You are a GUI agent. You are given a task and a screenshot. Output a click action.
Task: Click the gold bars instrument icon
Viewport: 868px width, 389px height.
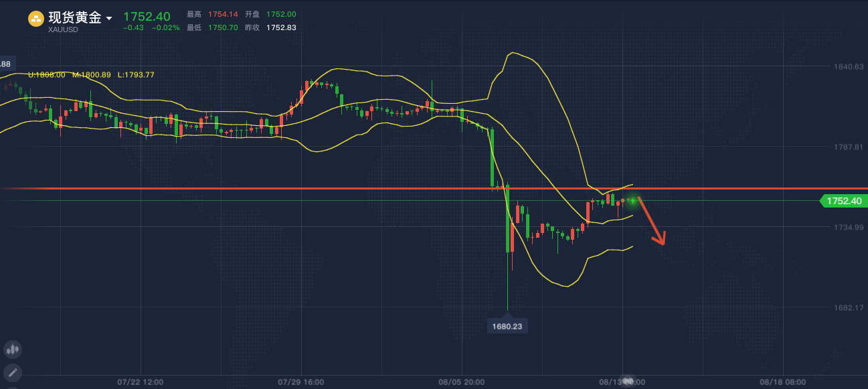pos(36,19)
